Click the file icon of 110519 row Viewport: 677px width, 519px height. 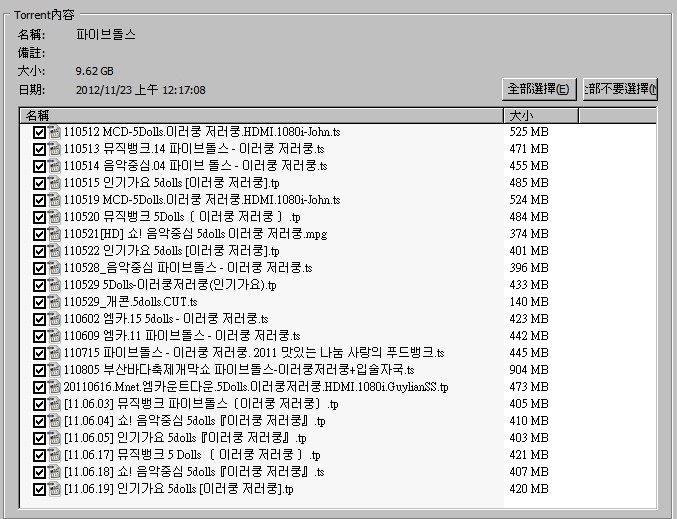54,200
